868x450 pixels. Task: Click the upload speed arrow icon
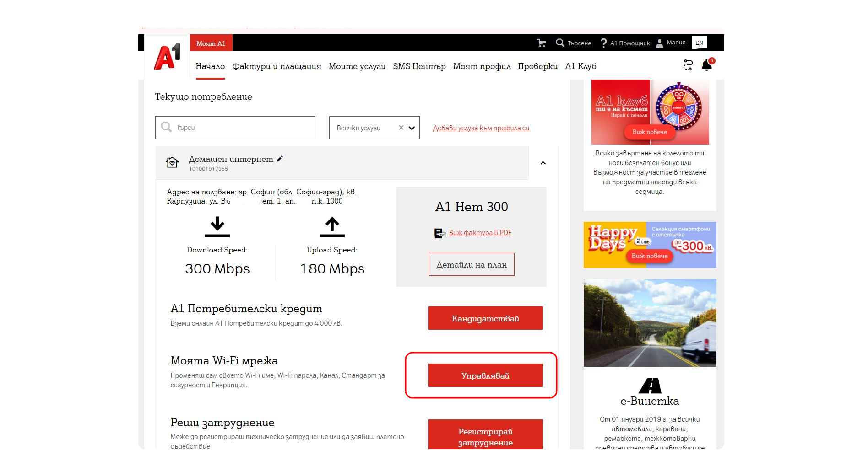[332, 227]
